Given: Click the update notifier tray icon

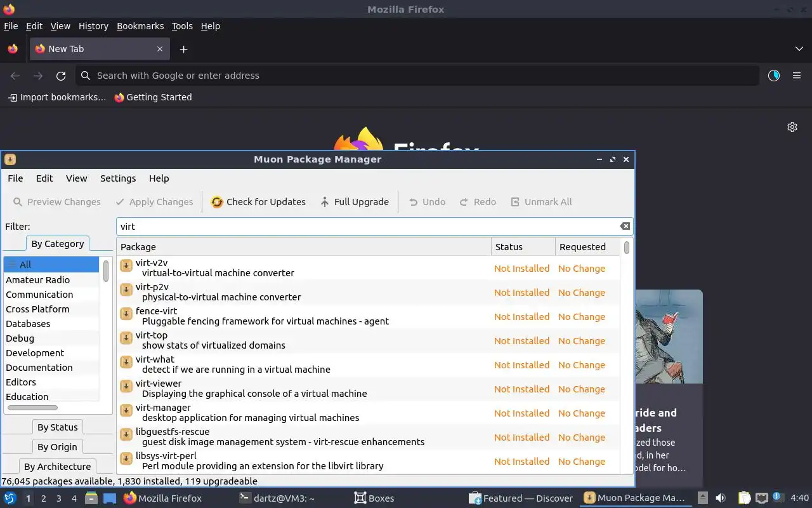Looking at the screenshot, I should pyautogui.click(x=778, y=498).
